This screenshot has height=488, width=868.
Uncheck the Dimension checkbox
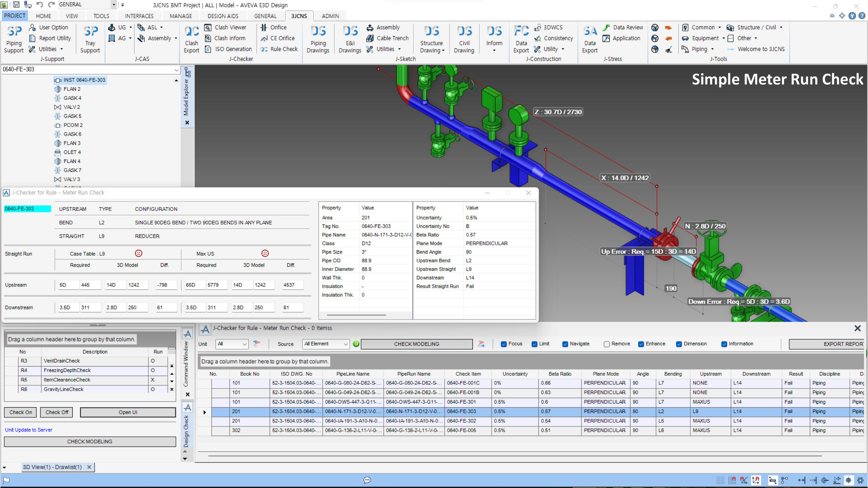pyautogui.click(x=678, y=344)
